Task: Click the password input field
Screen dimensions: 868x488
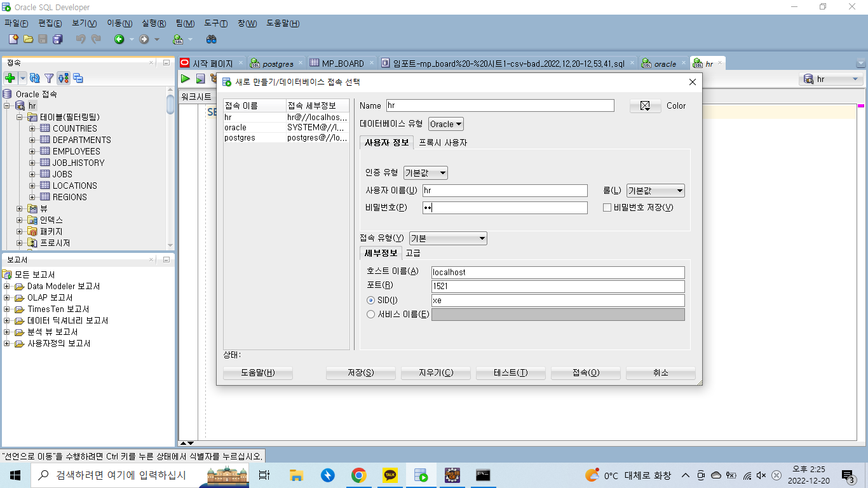Action: click(505, 208)
